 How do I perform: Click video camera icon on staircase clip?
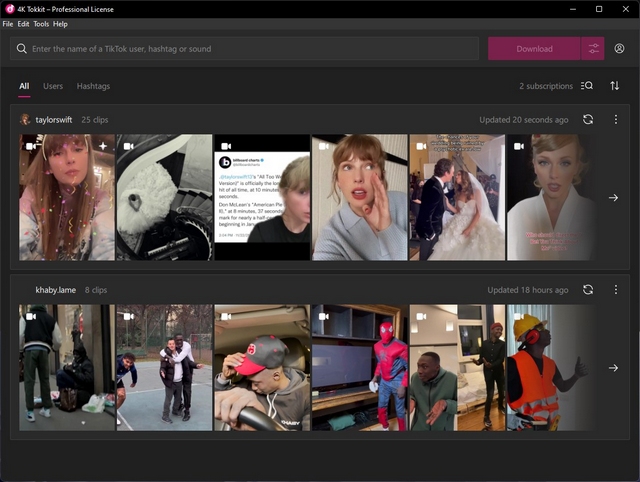coord(129,146)
